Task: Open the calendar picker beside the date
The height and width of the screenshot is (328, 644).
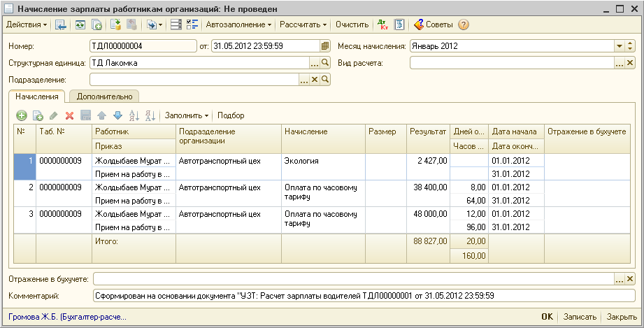Action: (x=325, y=46)
